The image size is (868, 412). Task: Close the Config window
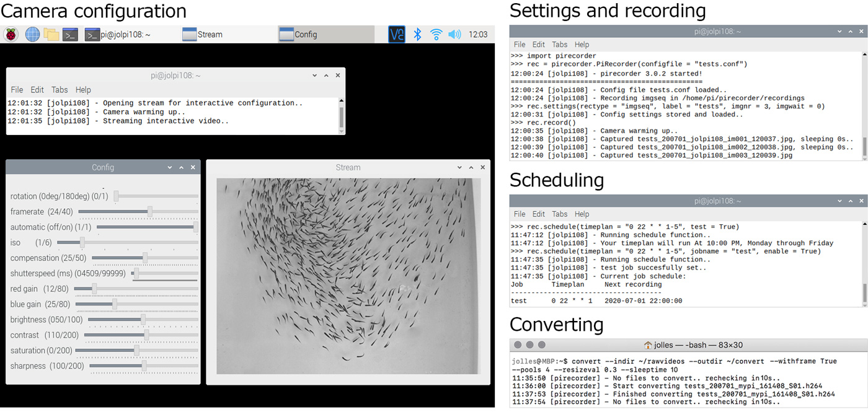point(193,167)
